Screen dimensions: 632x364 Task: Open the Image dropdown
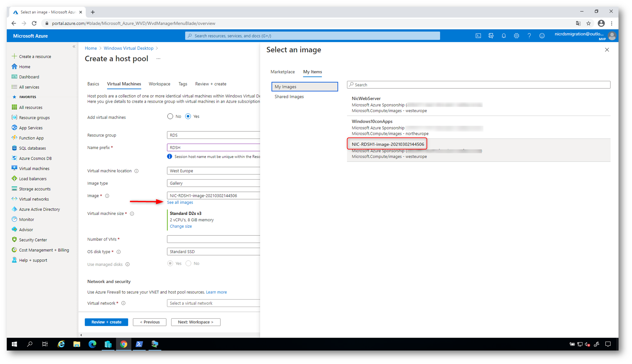[213, 196]
